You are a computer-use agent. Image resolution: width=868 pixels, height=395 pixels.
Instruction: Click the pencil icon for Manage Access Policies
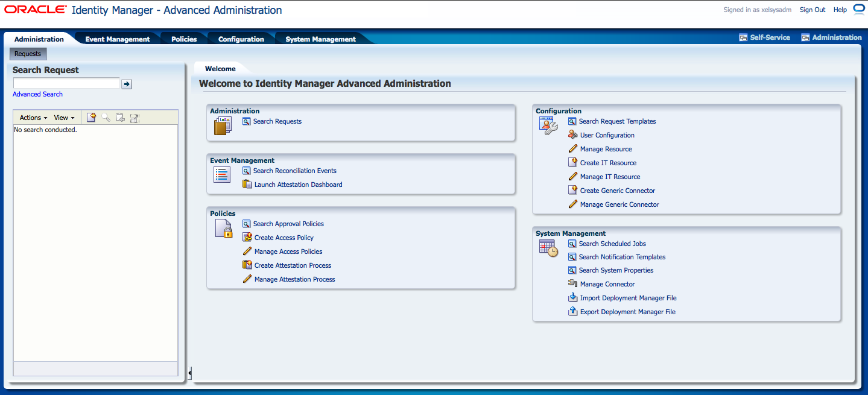point(247,251)
